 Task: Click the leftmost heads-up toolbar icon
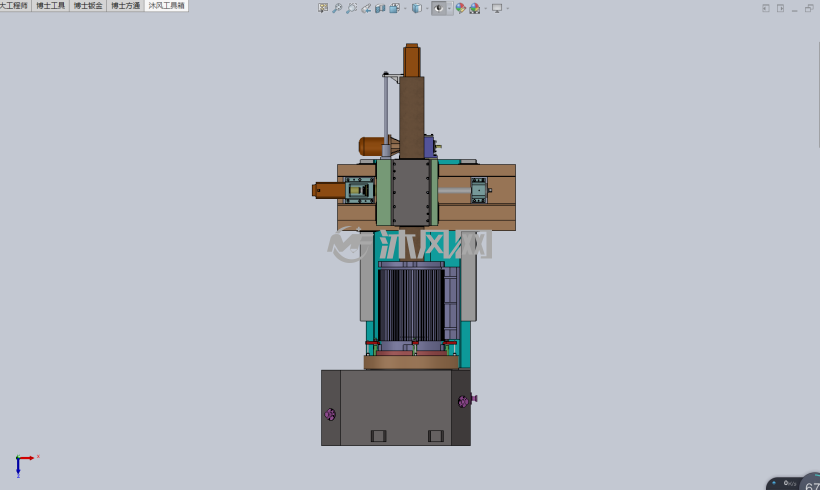[x=323, y=8]
